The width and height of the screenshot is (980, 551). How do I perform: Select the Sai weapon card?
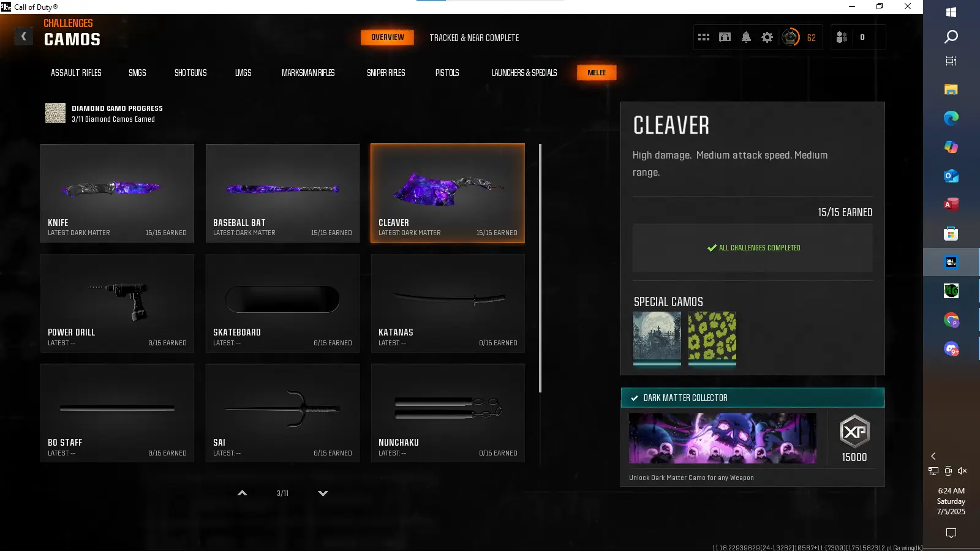tap(282, 413)
